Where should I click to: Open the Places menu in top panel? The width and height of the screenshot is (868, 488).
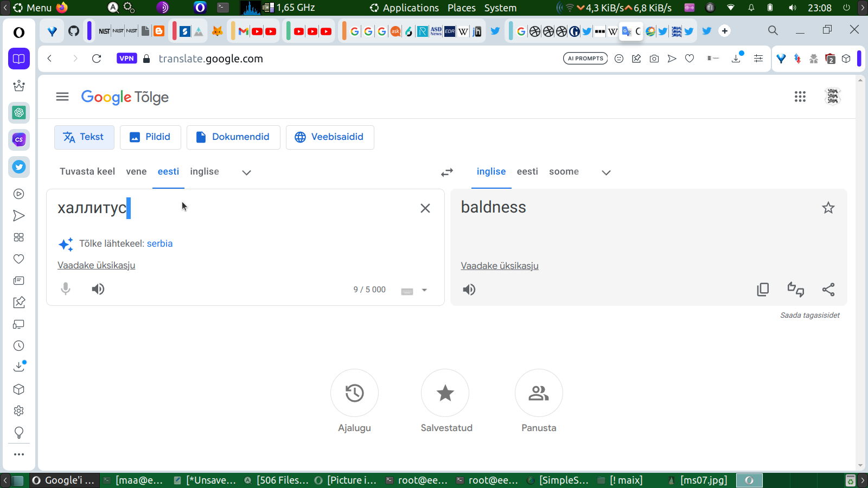(462, 8)
